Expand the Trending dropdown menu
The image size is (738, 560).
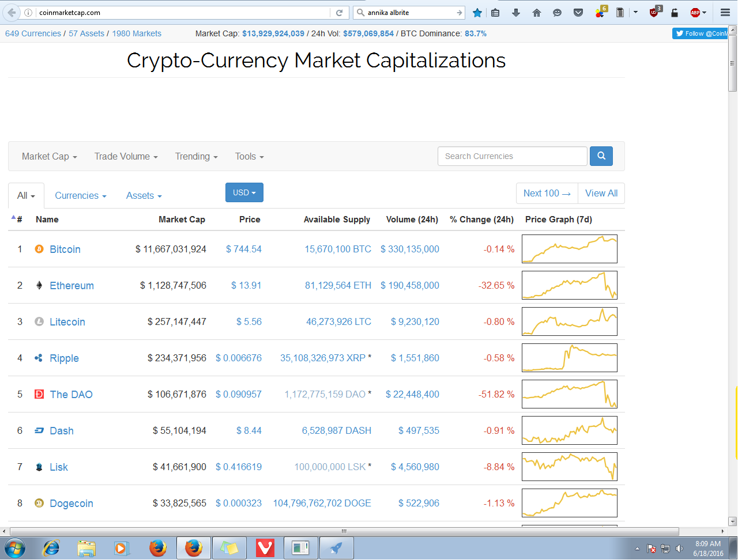[x=197, y=156]
